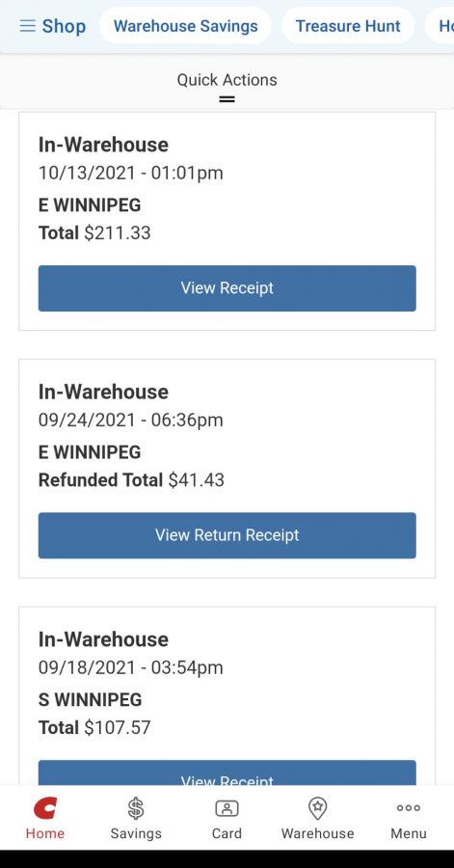Select the 10/13/2021 In-Warehouse order card
454x868 pixels.
pyautogui.click(x=227, y=221)
